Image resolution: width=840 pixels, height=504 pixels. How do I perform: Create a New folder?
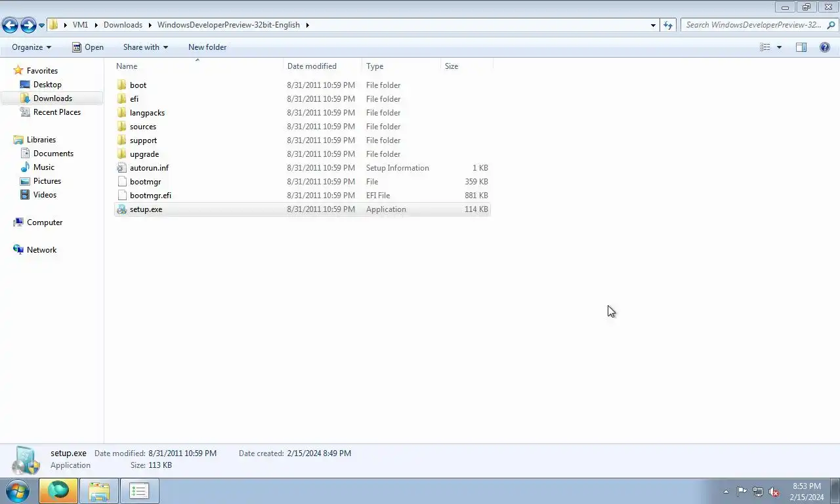(207, 47)
